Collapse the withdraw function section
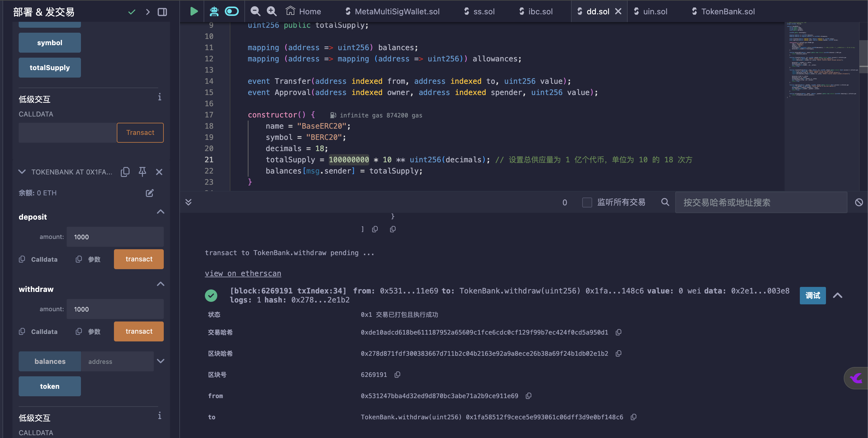The image size is (868, 438). pyautogui.click(x=160, y=283)
